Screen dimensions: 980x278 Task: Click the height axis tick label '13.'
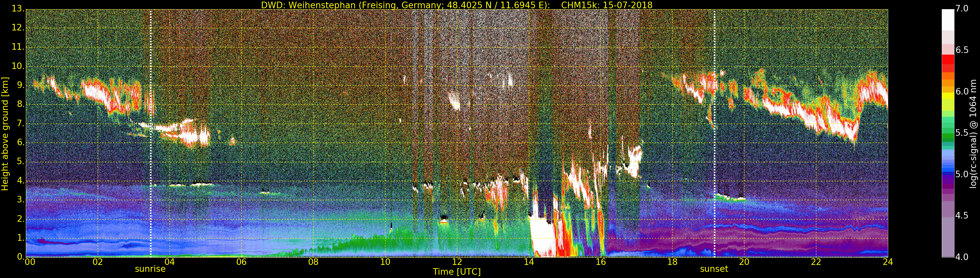coord(18,9)
